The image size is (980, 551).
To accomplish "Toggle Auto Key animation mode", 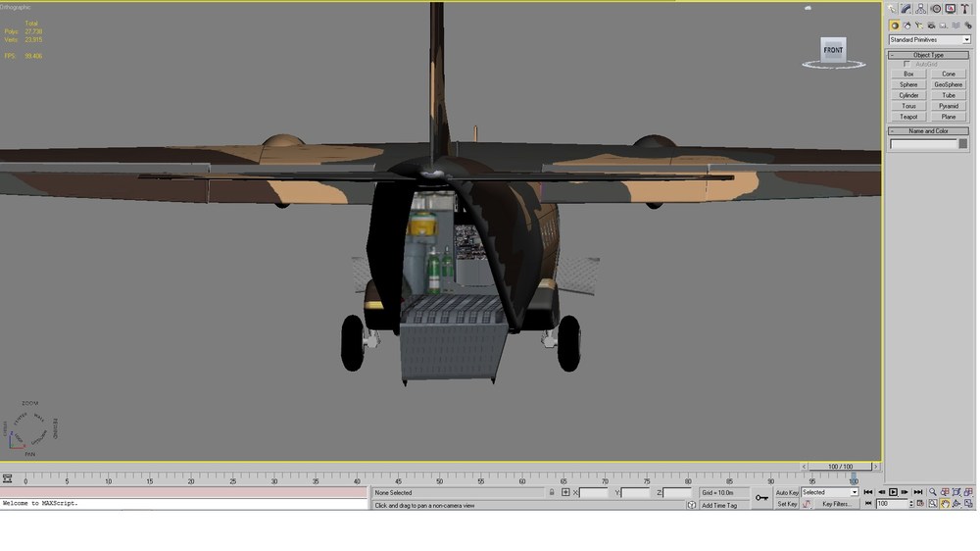I will 787,492.
